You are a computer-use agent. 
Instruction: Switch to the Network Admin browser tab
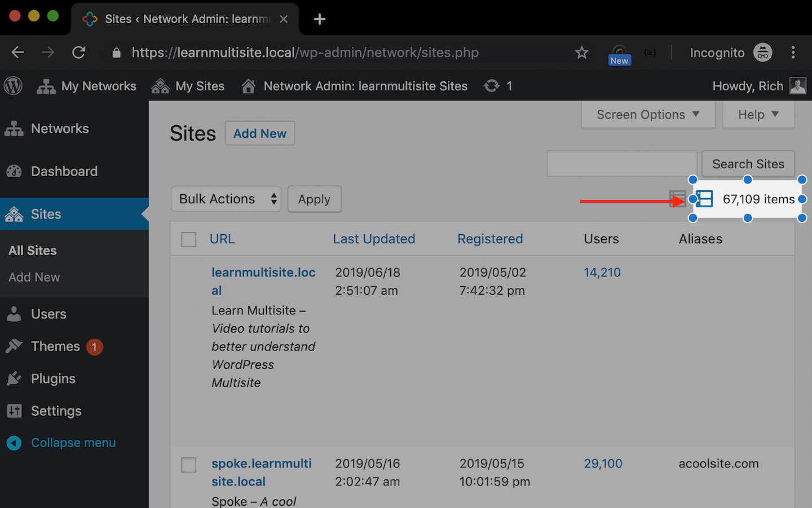[x=180, y=19]
